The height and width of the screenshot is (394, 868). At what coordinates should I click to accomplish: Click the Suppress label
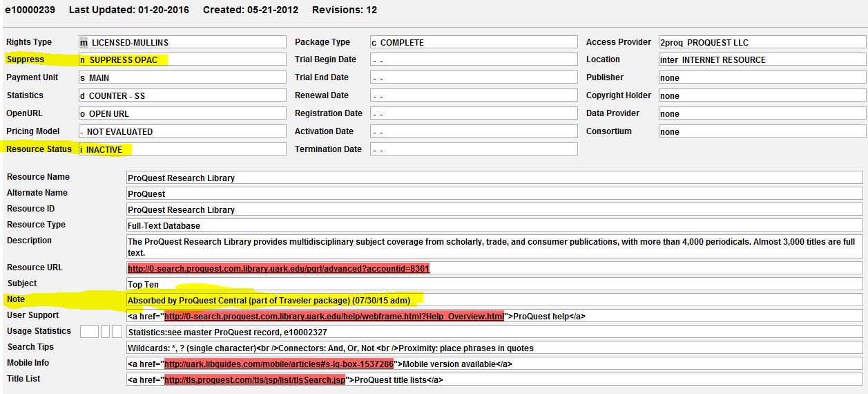25,59
